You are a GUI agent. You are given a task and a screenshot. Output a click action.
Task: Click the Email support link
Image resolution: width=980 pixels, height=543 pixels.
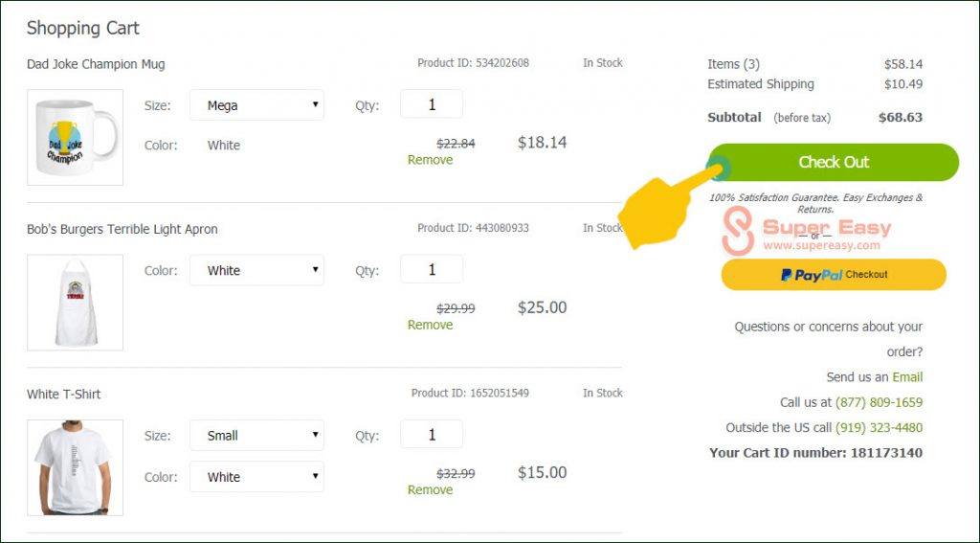tap(907, 377)
